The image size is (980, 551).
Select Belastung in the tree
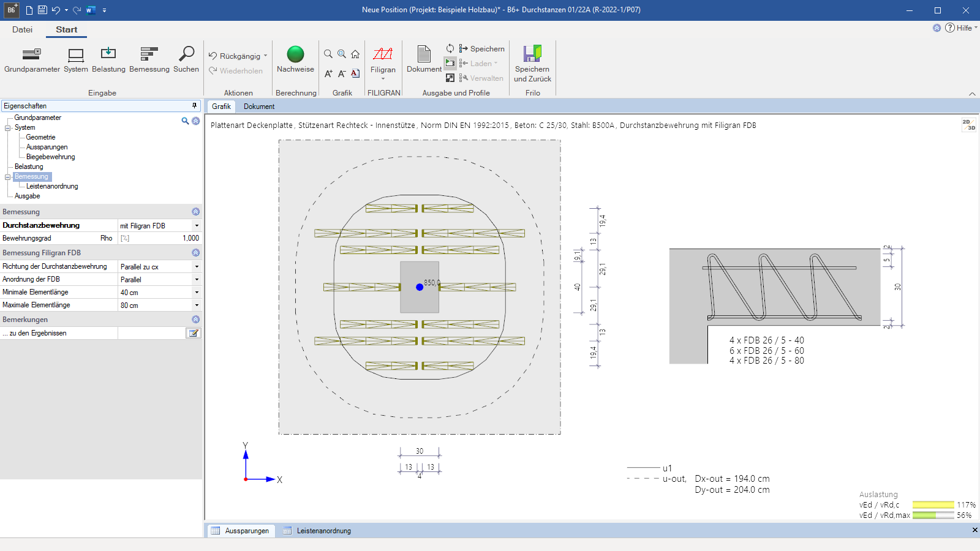click(x=29, y=167)
